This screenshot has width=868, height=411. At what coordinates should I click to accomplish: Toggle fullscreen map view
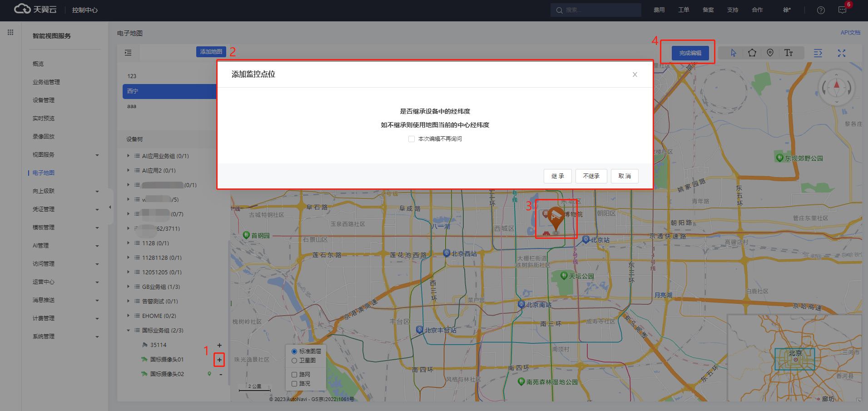pos(841,53)
